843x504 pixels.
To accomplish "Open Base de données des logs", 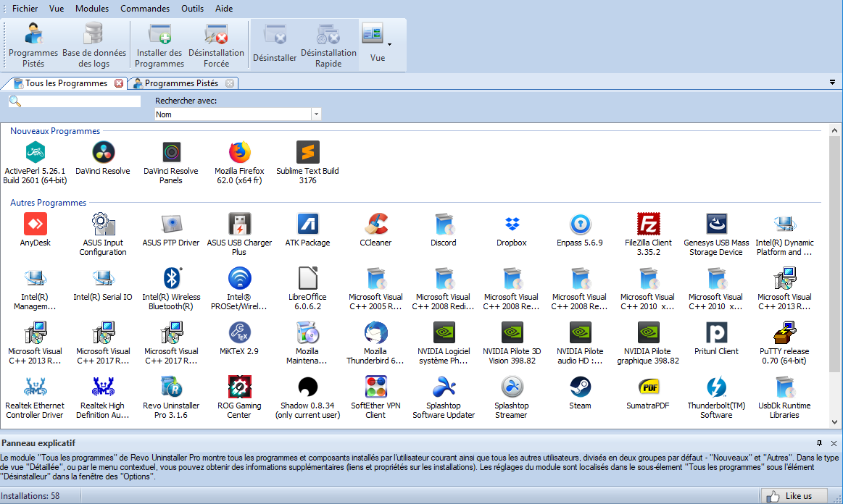I will (94, 45).
